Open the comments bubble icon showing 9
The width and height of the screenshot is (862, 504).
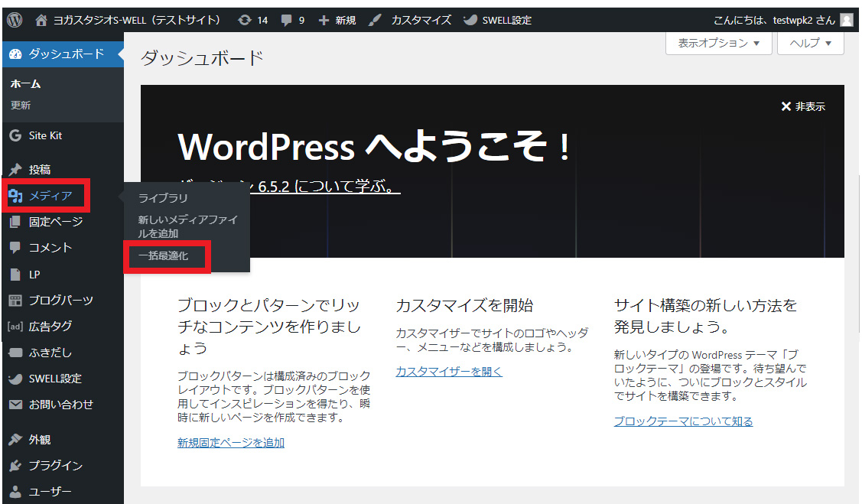[286, 21]
